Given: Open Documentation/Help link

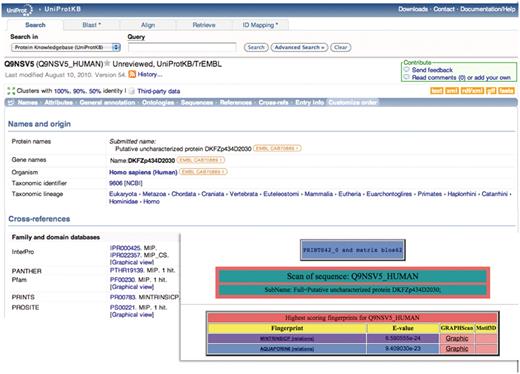Looking at the screenshot, I should tap(488, 9).
